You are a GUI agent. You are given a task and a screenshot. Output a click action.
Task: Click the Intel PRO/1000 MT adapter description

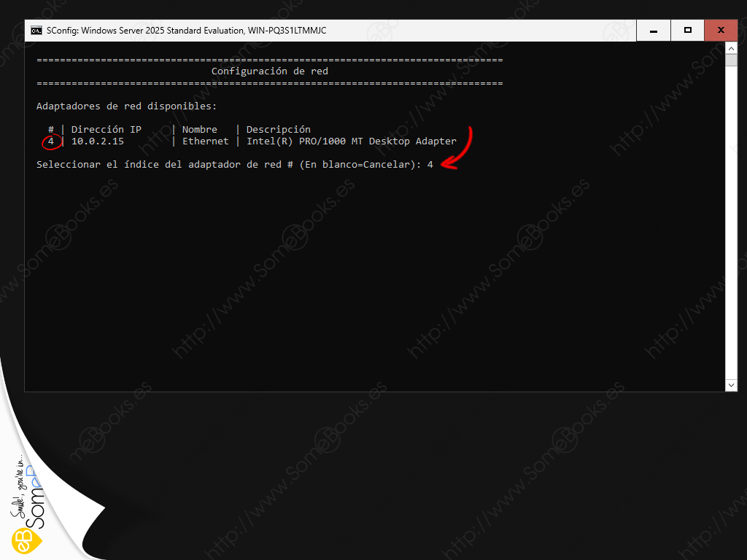point(351,141)
